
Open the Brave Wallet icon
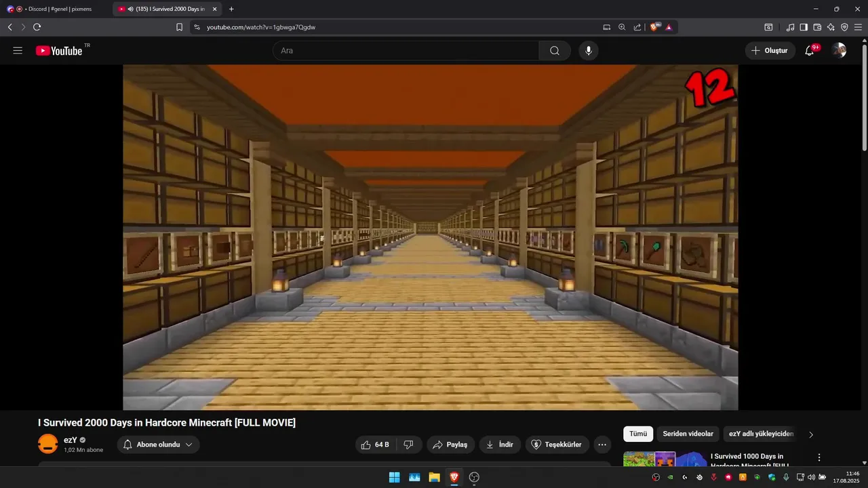click(817, 27)
